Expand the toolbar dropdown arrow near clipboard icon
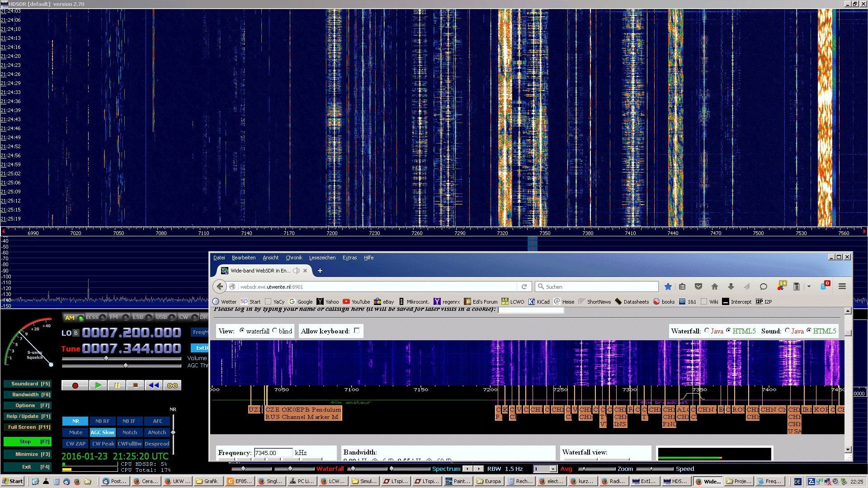This screenshot has height=488, width=868. tap(809, 286)
